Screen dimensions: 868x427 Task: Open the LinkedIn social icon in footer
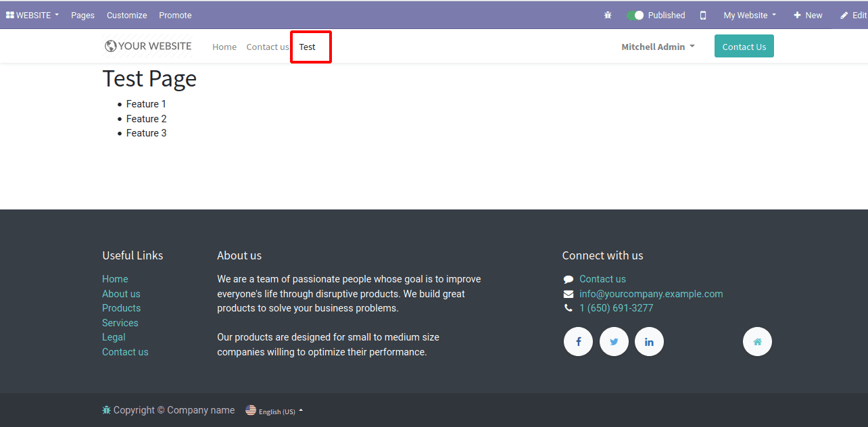(x=649, y=342)
